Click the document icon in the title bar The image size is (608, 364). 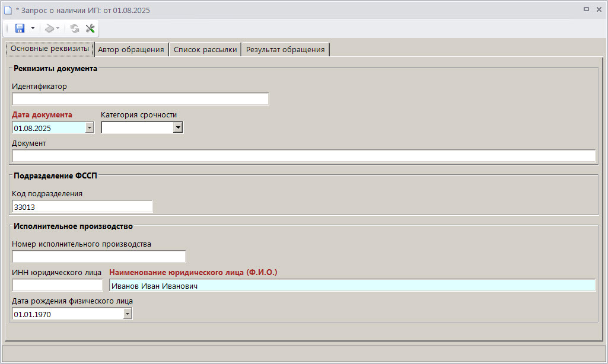click(x=8, y=9)
